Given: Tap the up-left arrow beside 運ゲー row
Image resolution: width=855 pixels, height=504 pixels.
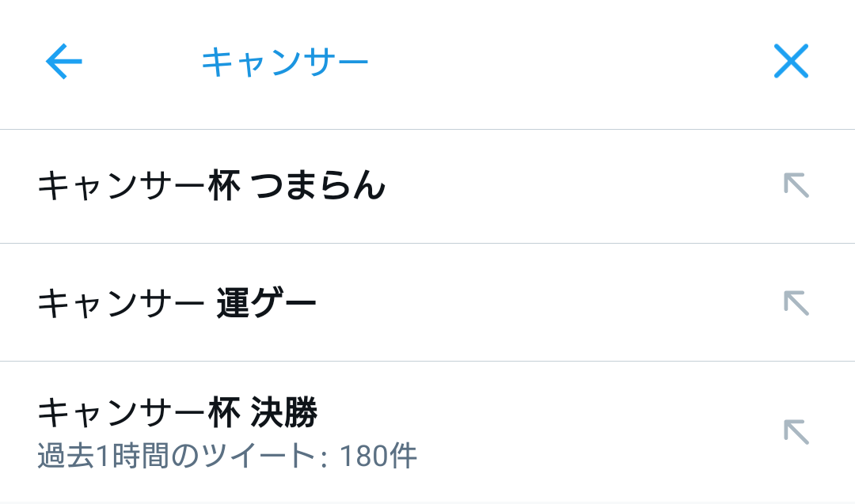Looking at the screenshot, I should point(796,303).
